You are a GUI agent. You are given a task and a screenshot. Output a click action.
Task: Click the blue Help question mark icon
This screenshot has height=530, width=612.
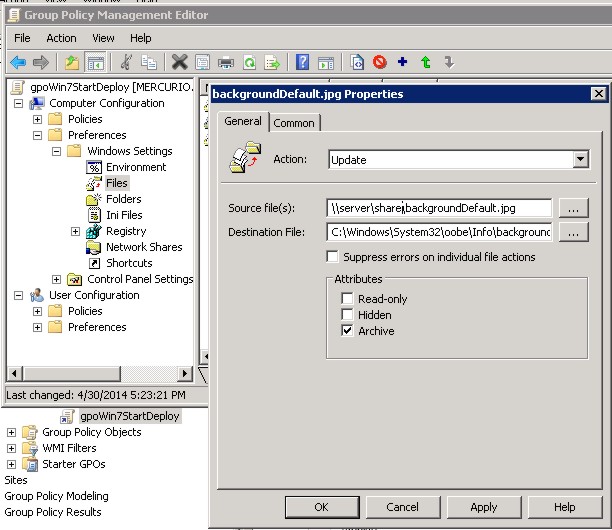point(302,62)
